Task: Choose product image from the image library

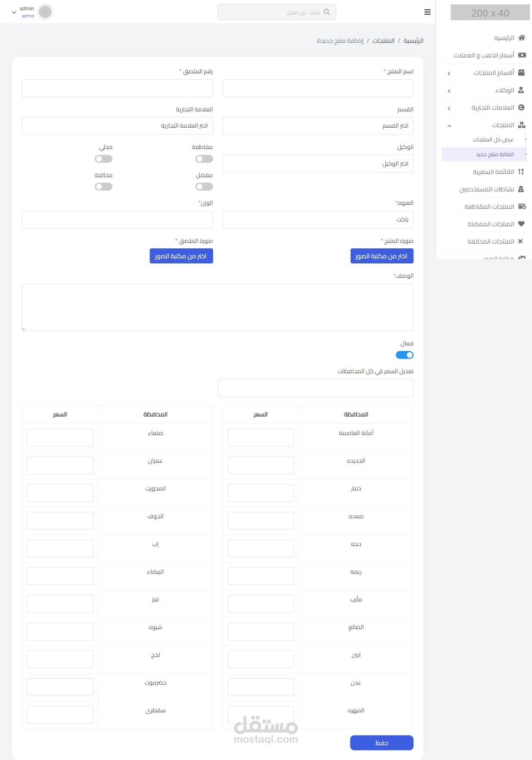Action: 382,256
